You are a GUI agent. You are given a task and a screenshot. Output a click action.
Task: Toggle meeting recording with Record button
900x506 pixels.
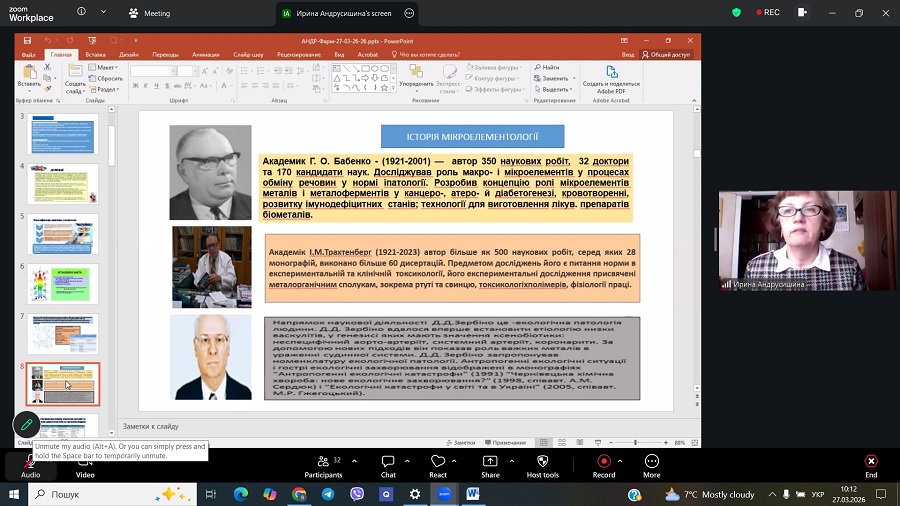pos(603,462)
